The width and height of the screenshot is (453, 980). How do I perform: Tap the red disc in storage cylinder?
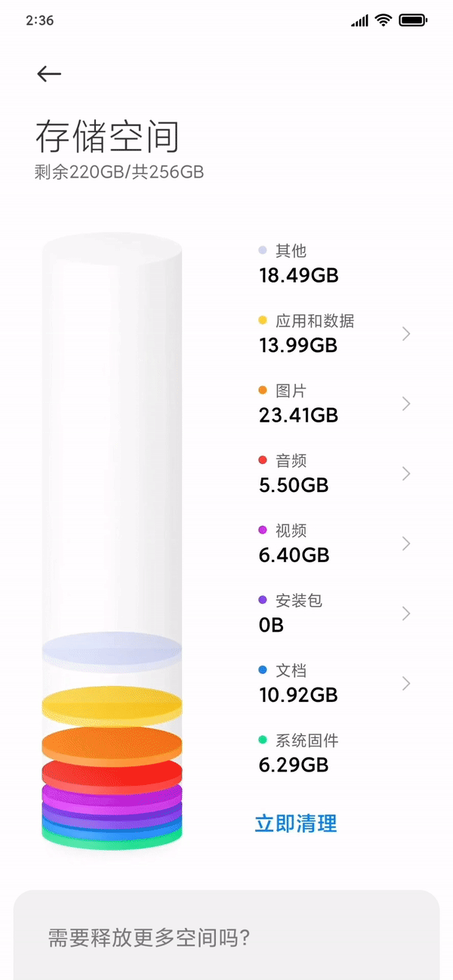click(112, 774)
